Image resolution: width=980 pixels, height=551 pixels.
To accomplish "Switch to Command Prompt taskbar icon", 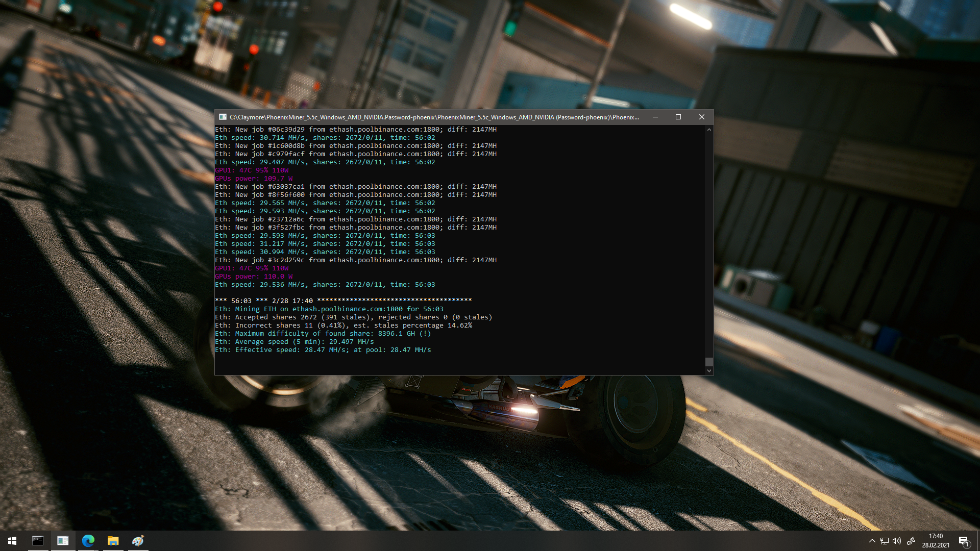I will (38, 541).
